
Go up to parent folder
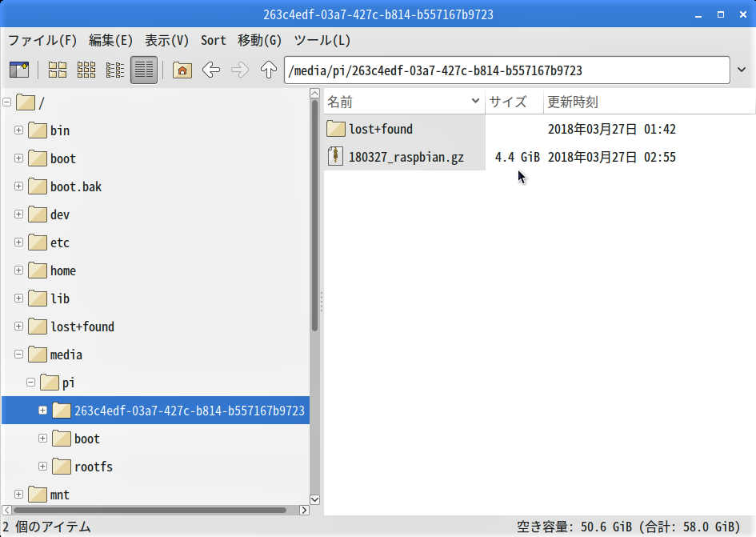point(269,70)
